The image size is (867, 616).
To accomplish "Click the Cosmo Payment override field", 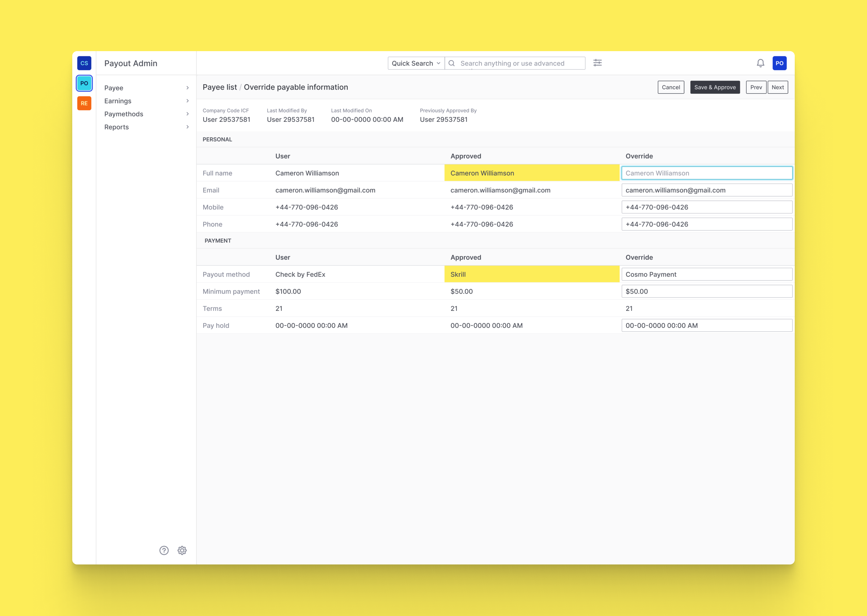I will point(707,274).
